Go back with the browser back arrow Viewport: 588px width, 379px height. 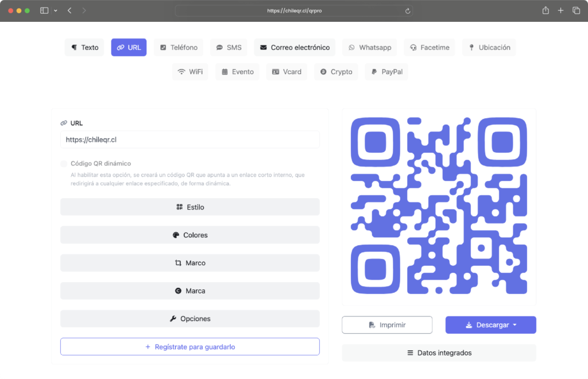click(x=69, y=10)
